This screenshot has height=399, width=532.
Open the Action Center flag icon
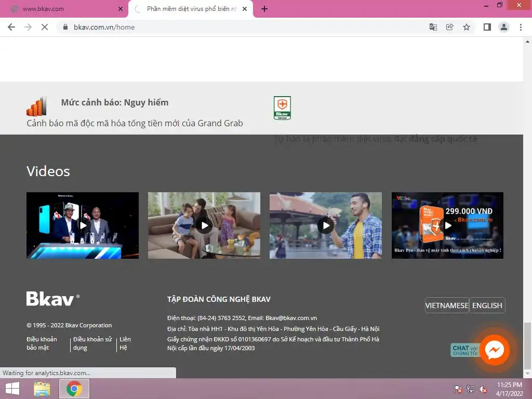pyautogui.click(x=458, y=389)
